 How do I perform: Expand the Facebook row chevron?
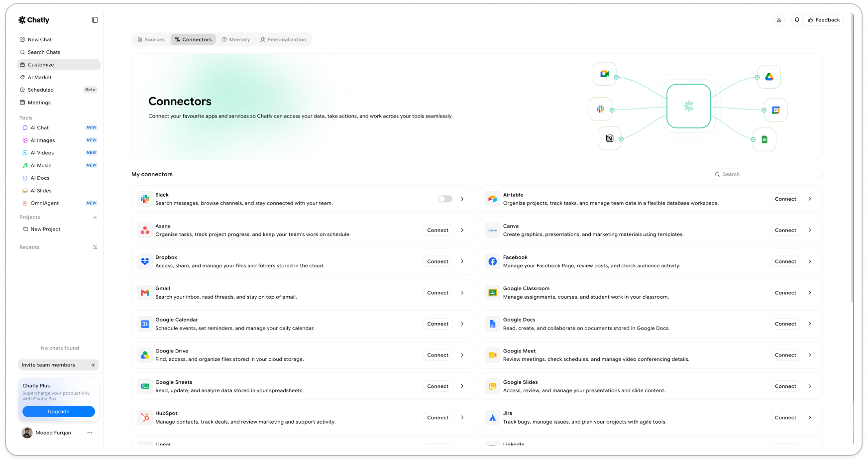(810, 261)
